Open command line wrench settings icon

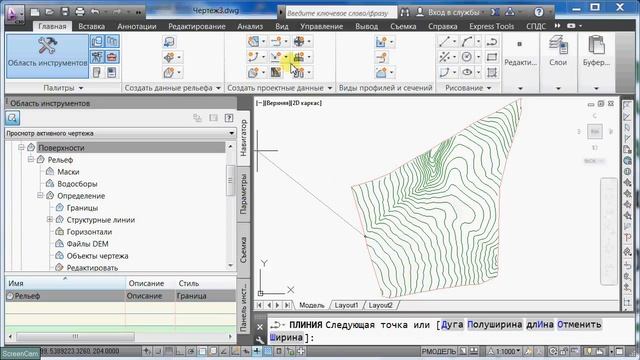pyautogui.click(x=260, y=339)
